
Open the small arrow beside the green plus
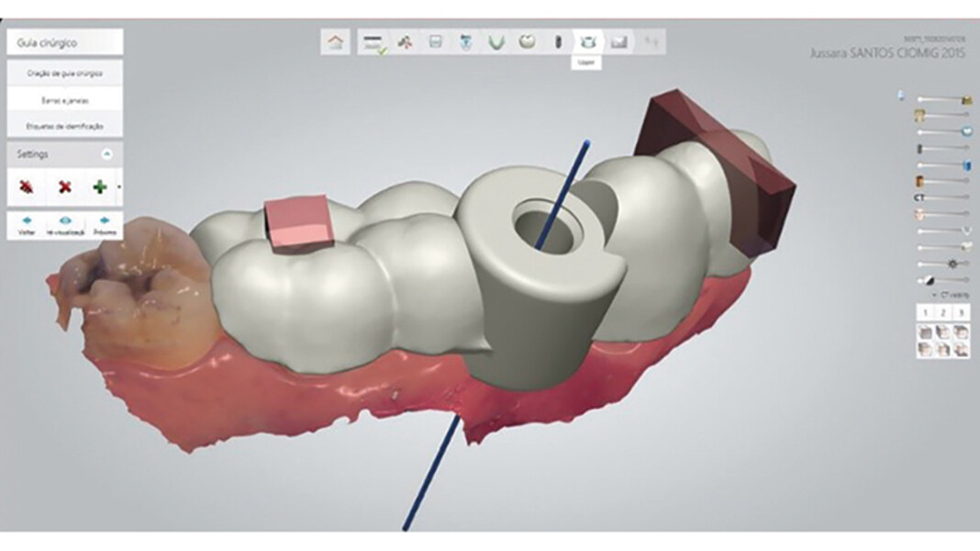point(118,188)
